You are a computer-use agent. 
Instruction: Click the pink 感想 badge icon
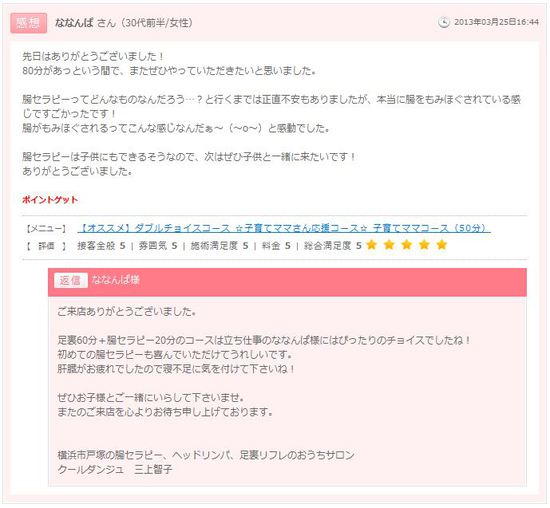tap(28, 23)
